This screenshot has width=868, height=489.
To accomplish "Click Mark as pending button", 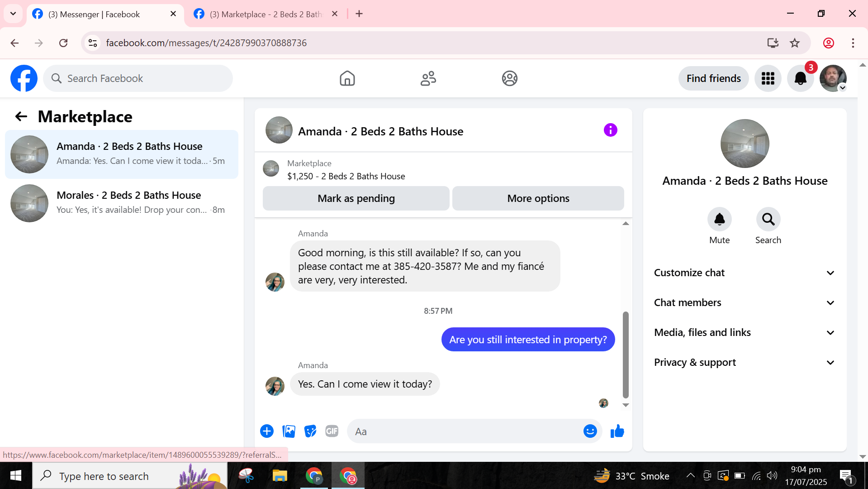I will point(356,198).
